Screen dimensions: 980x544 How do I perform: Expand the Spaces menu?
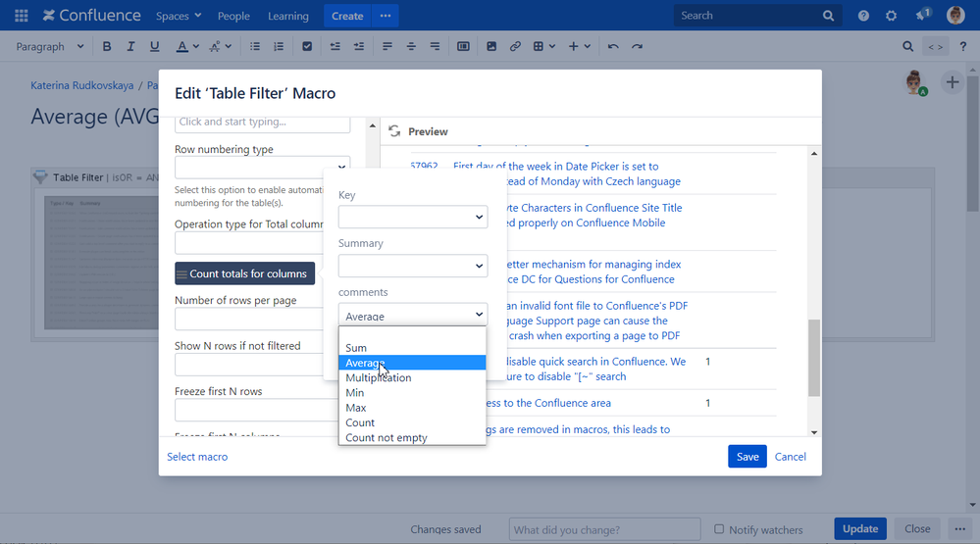coord(179,16)
